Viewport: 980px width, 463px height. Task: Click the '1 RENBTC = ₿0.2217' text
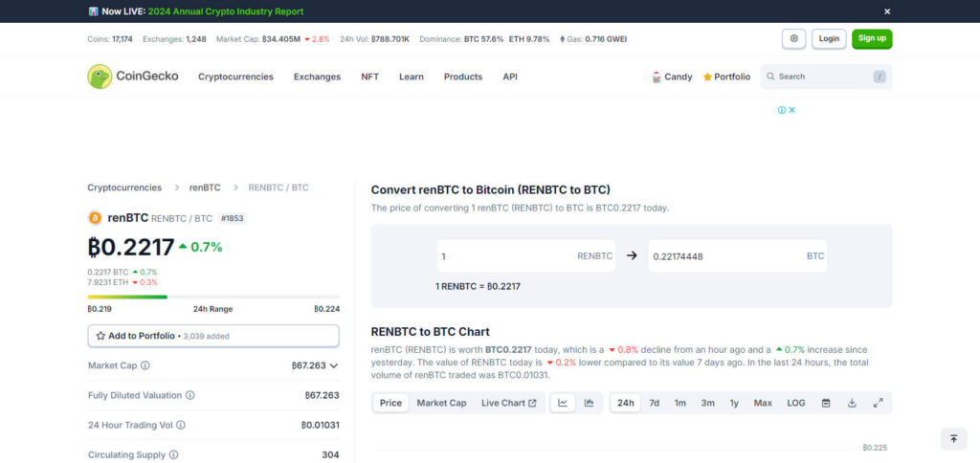(479, 286)
